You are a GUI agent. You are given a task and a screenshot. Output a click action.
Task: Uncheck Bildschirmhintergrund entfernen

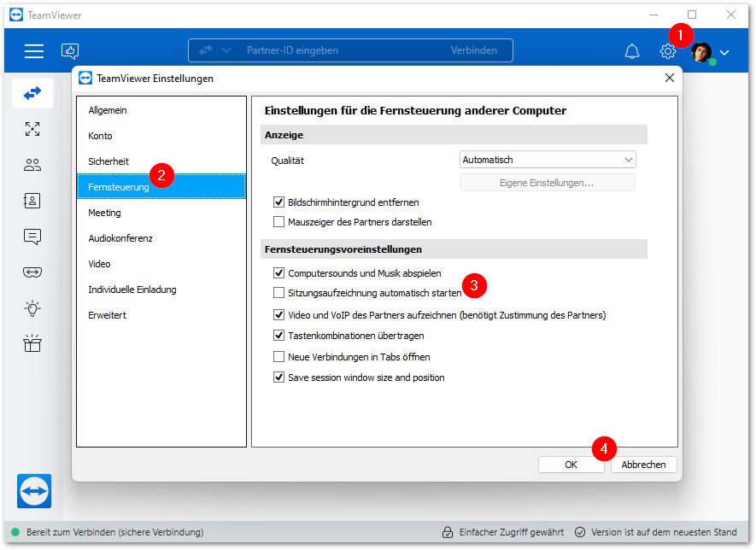click(x=278, y=202)
